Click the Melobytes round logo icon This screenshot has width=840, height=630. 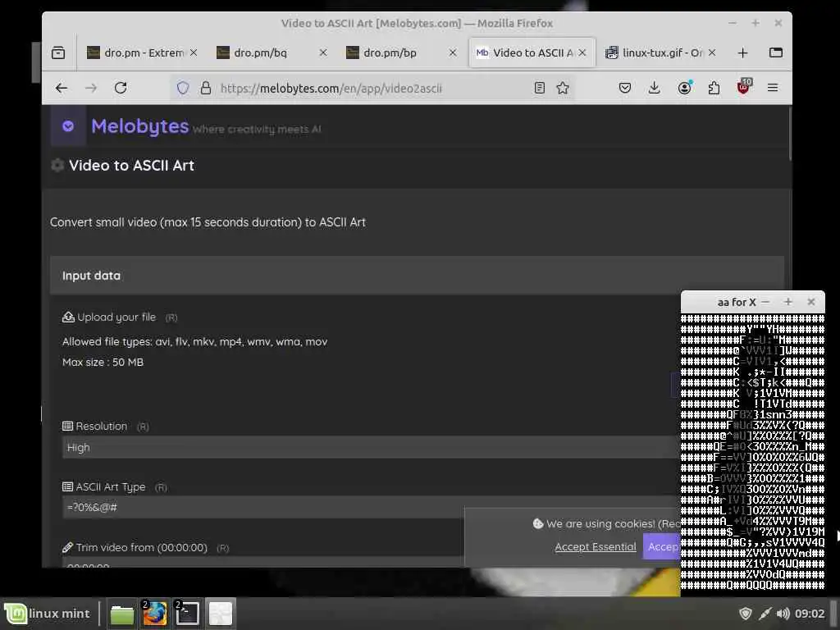pyautogui.click(x=68, y=126)
